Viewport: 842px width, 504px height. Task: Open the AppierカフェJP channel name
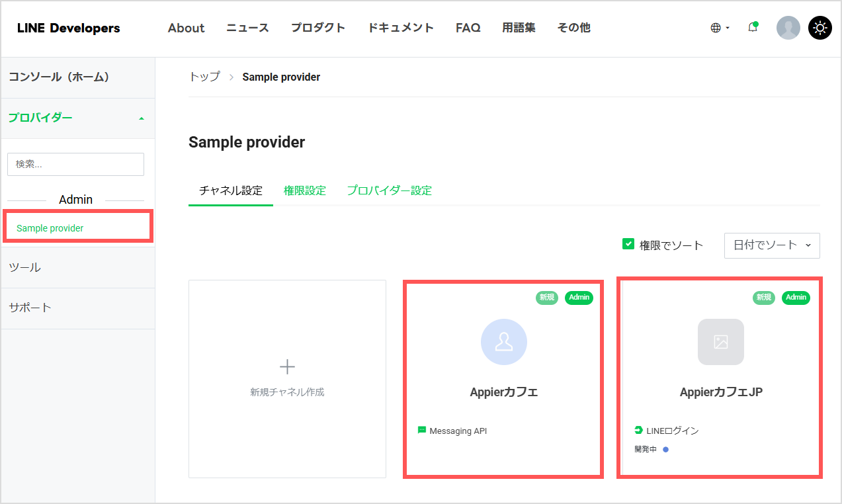pos(721,392)
